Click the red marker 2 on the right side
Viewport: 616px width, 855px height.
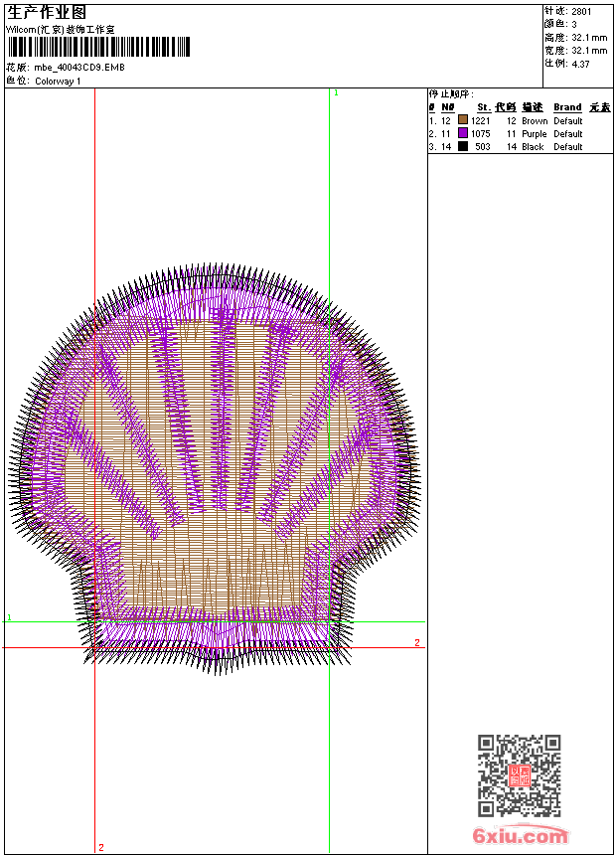[x=417, y=643]
